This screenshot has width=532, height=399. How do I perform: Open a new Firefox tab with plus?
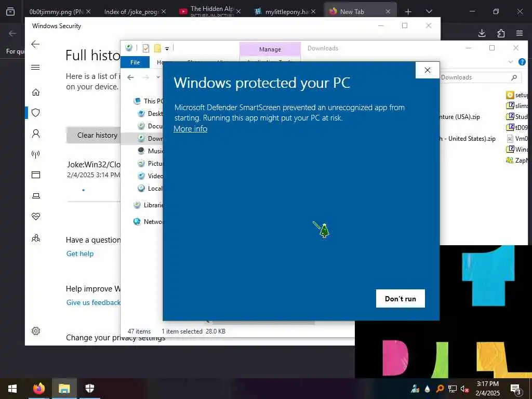(x=408, y=12)
